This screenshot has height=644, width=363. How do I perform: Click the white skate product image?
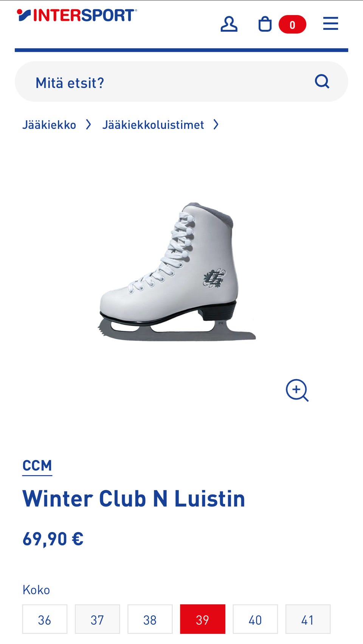point(177,272)
